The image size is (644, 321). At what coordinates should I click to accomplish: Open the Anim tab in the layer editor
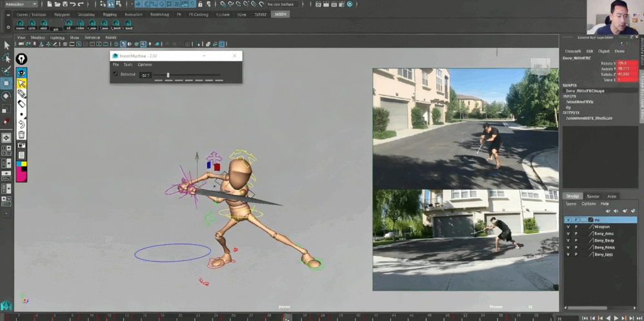611,196
